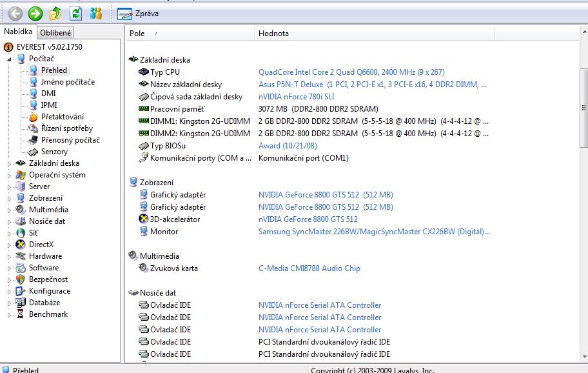The height and width of the screenshot is (373, 588).
Task: Open the Zpráva report button
Action: point(139,13)
